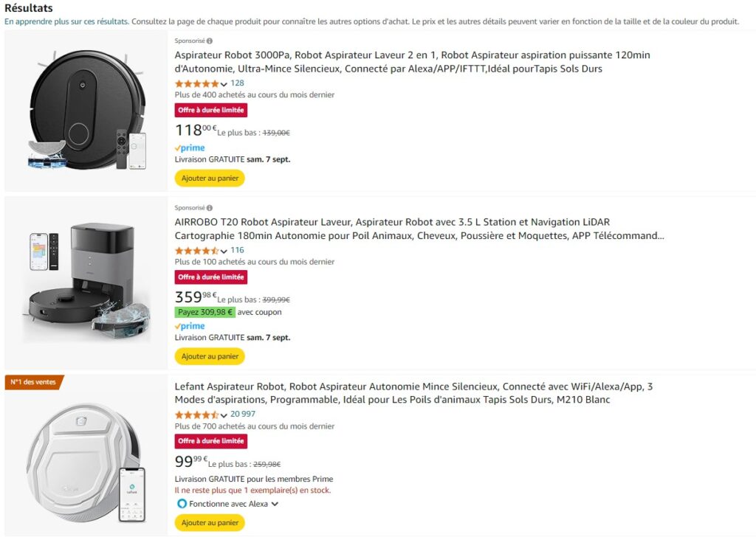Expand the rating popover for the Lefant M210
This screenshot has height=537, width=756.
click(224, 415)
